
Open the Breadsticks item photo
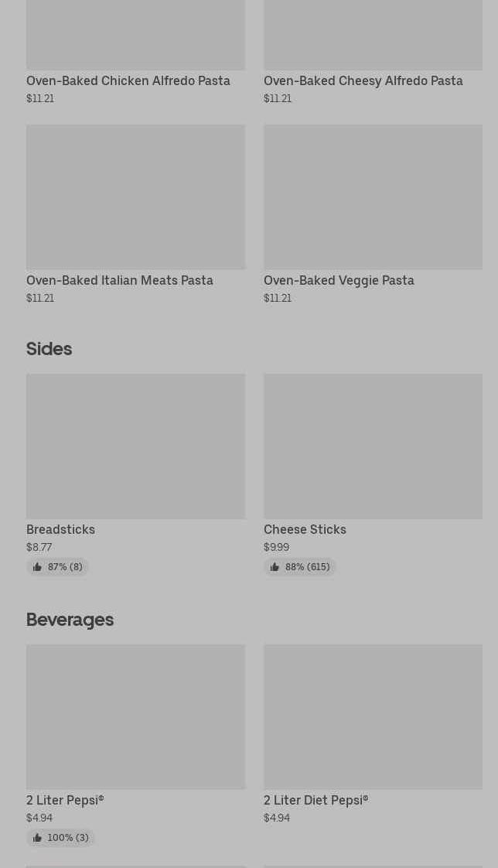click(x=135, y=446)
